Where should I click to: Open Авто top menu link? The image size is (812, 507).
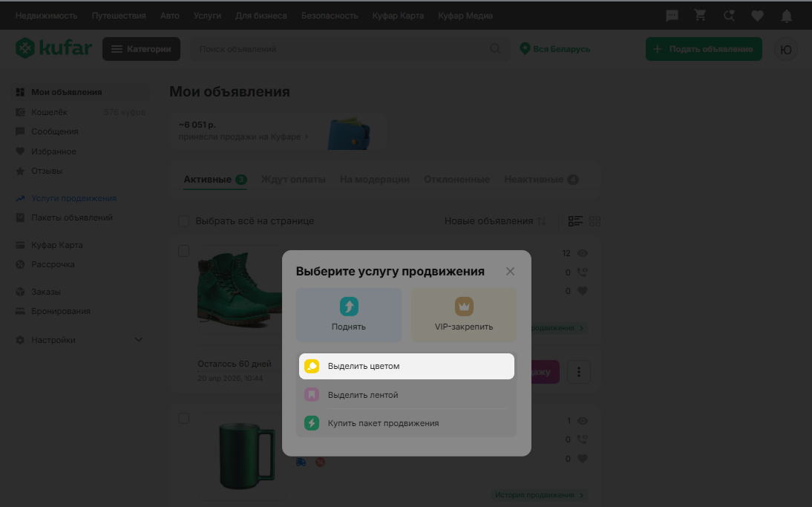click(x=169, y=16)
